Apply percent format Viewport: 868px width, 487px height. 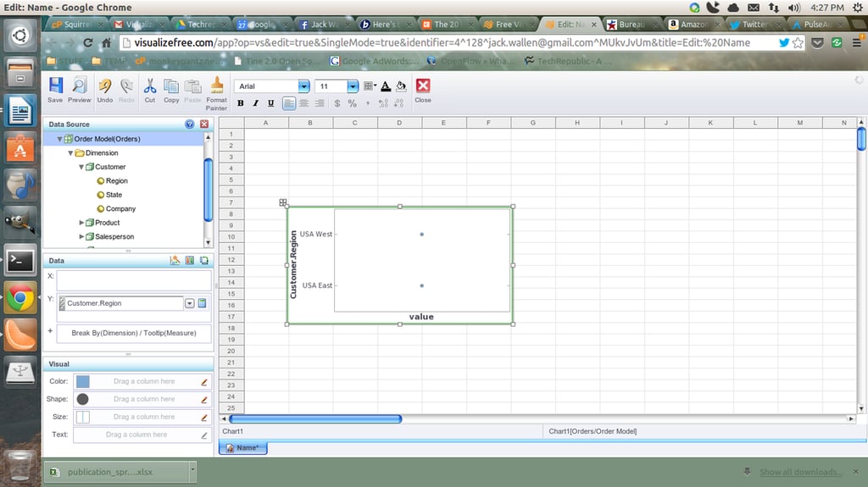[352, 103]
